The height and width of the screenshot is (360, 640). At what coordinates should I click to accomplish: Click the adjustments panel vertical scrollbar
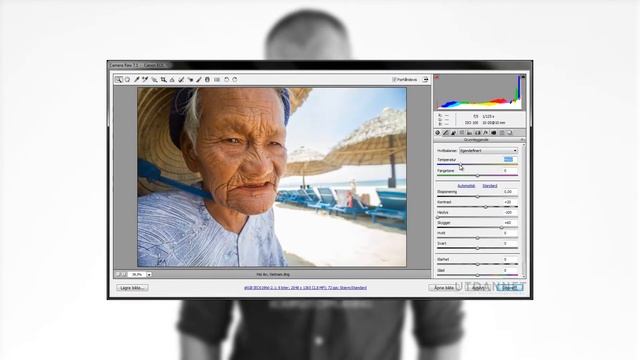[x=524, y=210]
